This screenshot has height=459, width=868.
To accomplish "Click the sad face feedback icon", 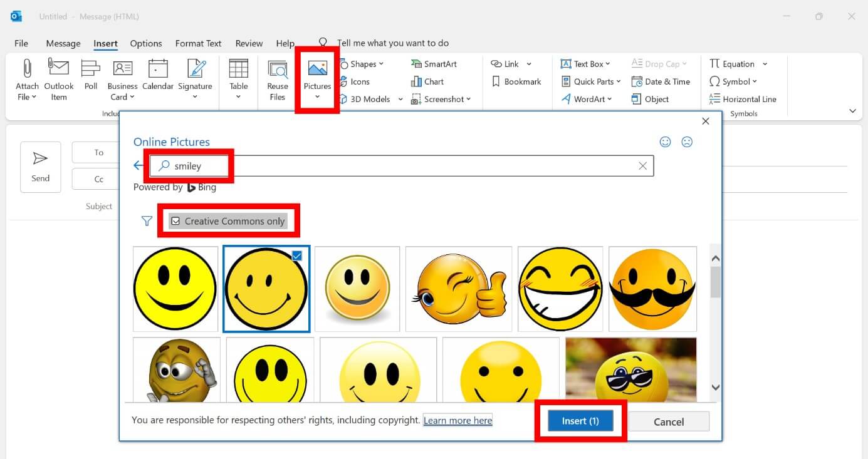I will (687, 142).
